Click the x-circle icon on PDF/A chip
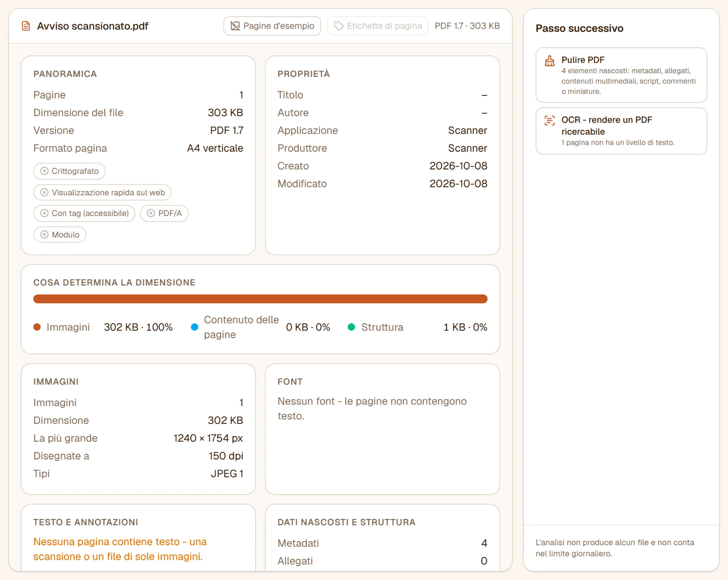 coord(151,213)
